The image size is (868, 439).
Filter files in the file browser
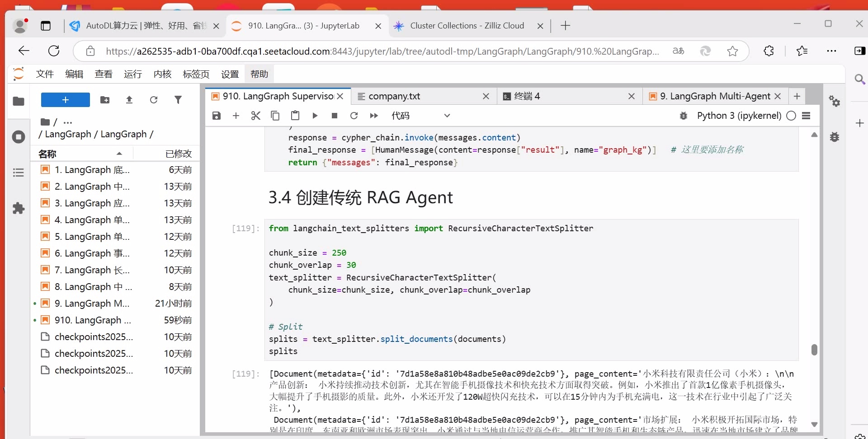point(179,100)
